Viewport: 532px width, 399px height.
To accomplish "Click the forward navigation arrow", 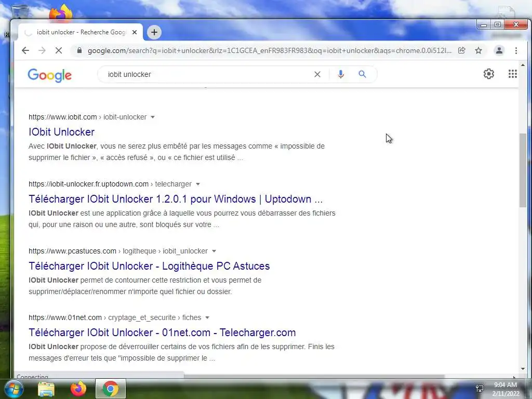I will tap(42, 50).
